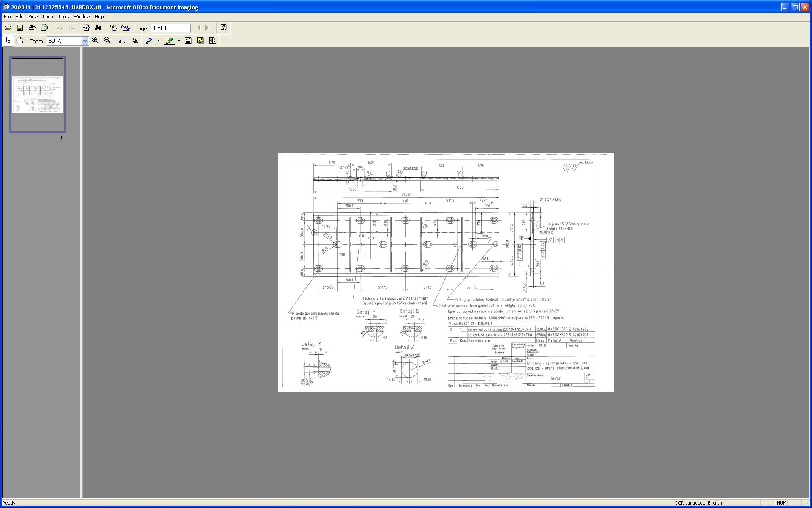
Task: Choose the Select Annotations tool
Action: (x=212, y=41)
